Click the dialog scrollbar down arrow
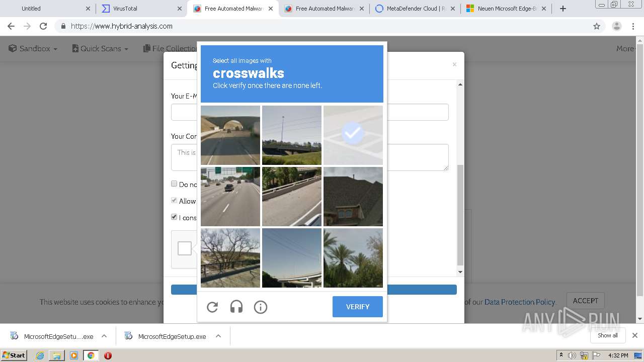 pos(460,272)
